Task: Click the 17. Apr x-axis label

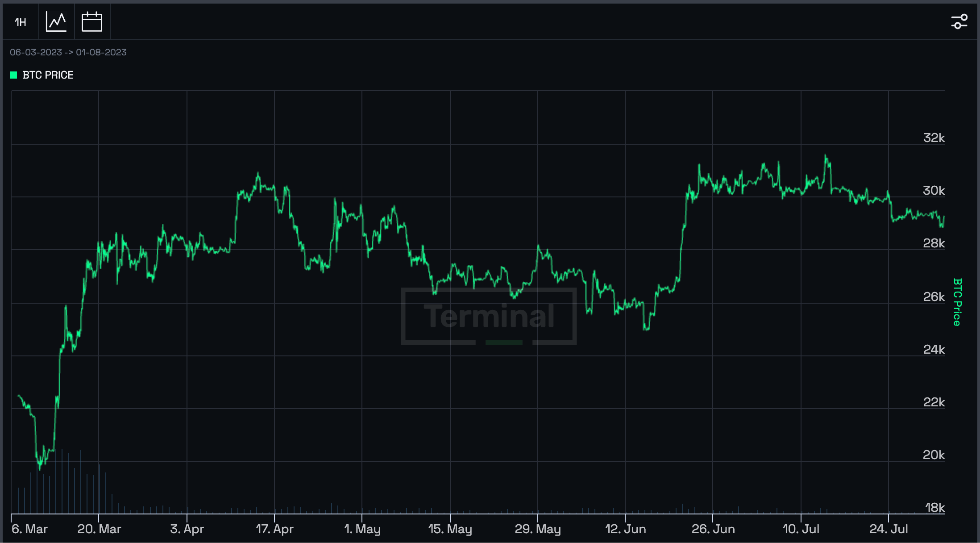Action: pyautogui.click(x=274, y=529)
